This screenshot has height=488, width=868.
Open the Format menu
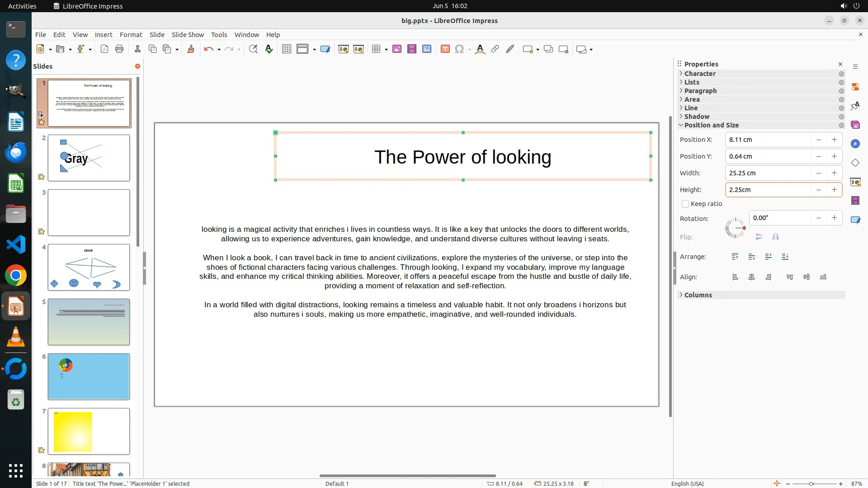click(x=131, y=35)
